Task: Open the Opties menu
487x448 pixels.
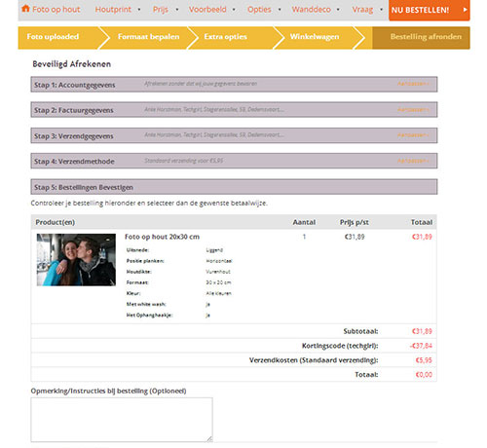Action: coord(259,10)
